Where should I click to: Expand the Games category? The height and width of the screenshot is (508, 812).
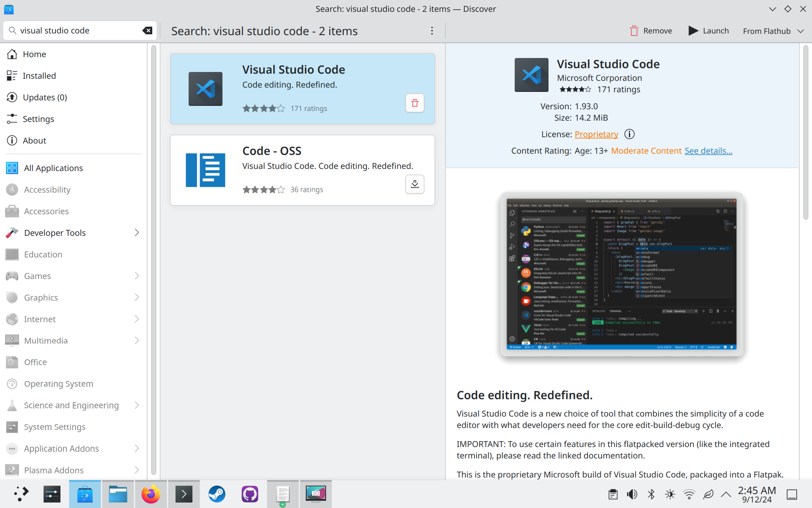(x=137, y=276)
